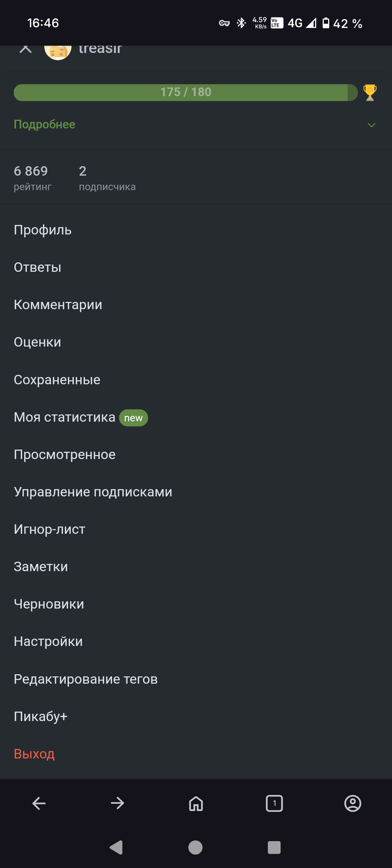This screenshot has height=868, width=392.
Task: Go back with browser back arrow
Action: tap(39, 803)
